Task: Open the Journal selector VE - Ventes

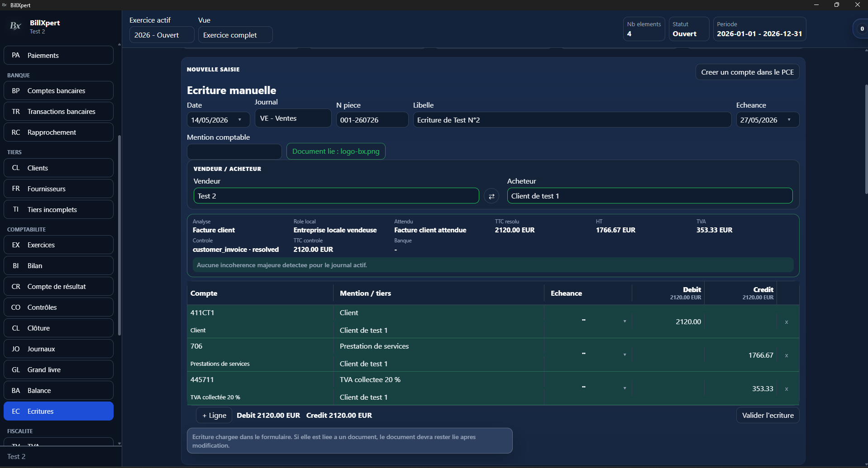Action: pos(293,118)
